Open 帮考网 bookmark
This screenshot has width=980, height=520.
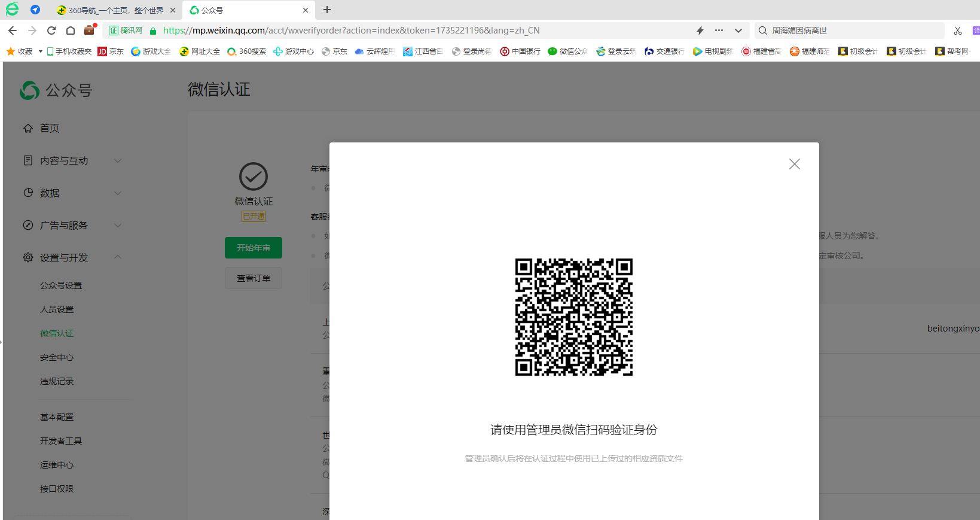click(x=952, y=51)
